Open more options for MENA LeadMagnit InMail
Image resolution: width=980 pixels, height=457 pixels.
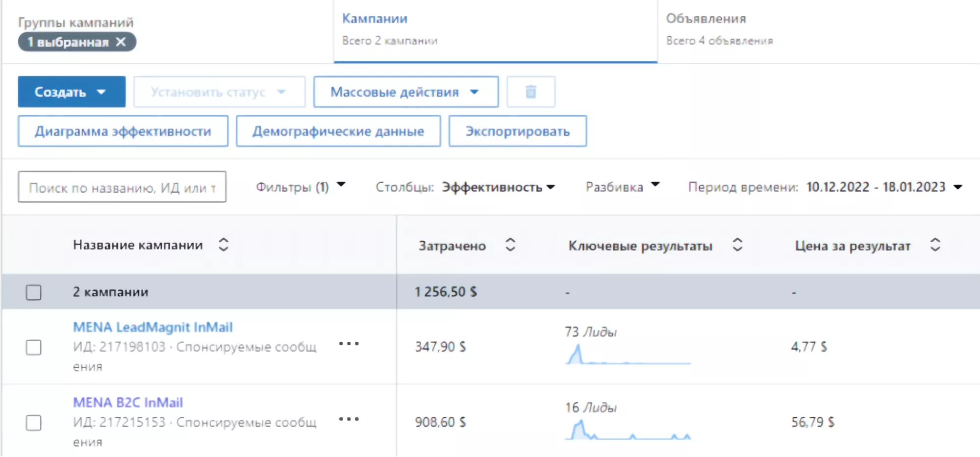click(349, 344)
